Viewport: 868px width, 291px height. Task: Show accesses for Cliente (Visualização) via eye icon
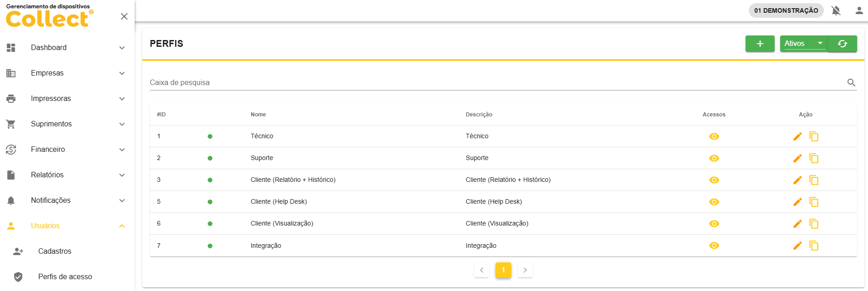[714, 224]
